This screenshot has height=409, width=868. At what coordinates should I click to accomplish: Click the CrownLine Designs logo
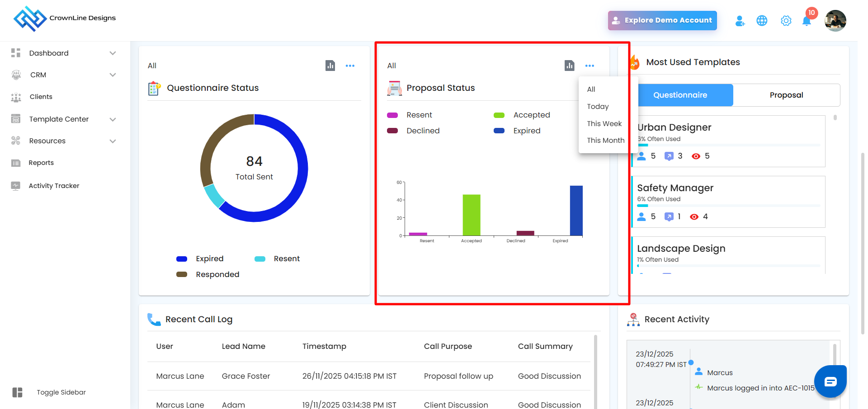pyautogui.click(x=65, y=19)
